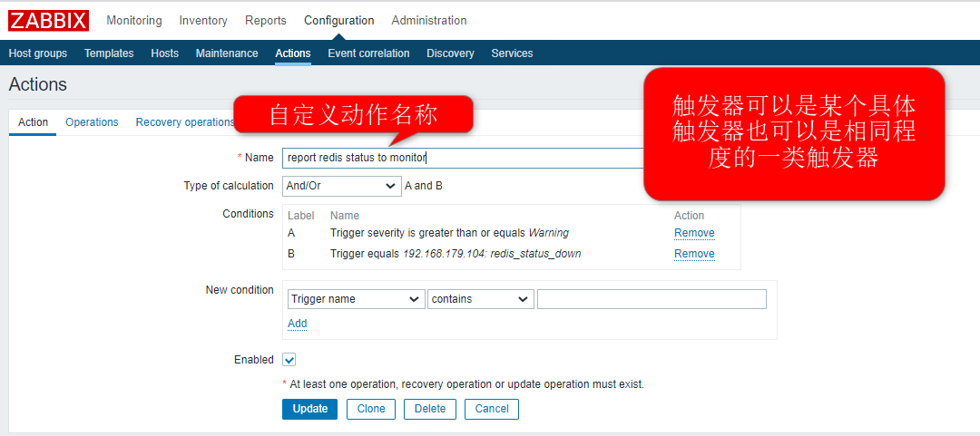980x436 pixels.
Task: Click the Cancel button
Action: tap(492, 409)
